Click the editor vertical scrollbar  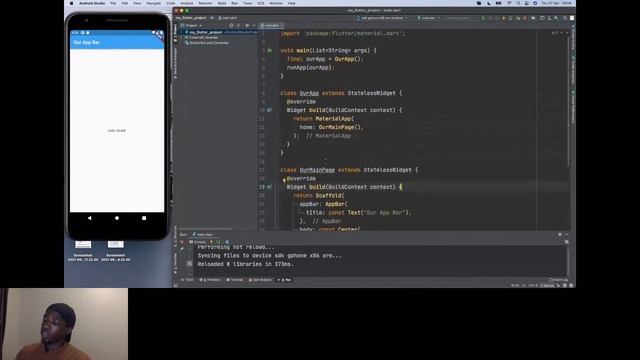568,102
